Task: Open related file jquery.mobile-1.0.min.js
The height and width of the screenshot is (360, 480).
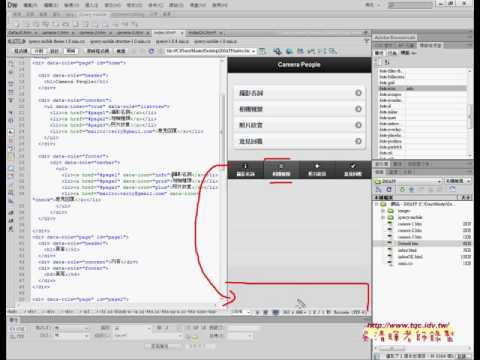Action: point(215,41)
